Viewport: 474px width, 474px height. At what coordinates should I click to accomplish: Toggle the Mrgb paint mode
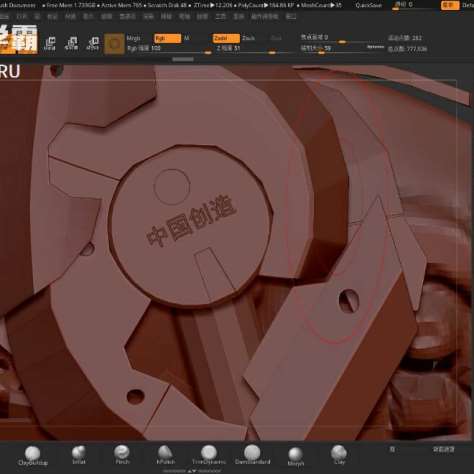coord(134,38)
